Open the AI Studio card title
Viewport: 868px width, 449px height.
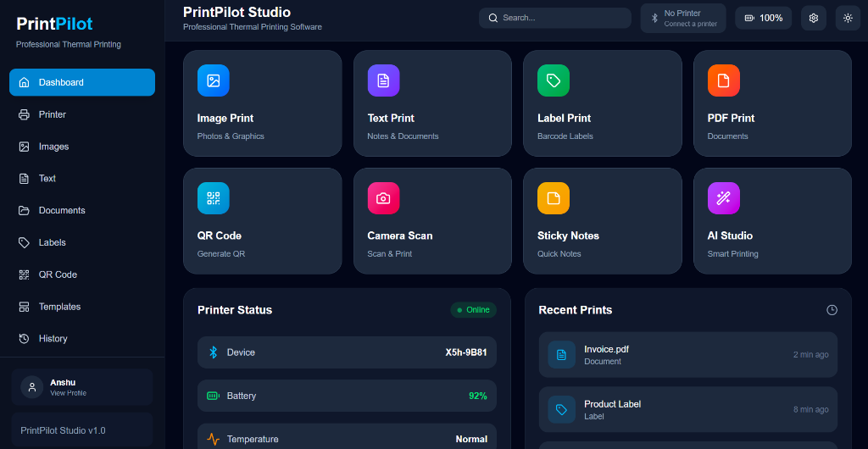730,236
